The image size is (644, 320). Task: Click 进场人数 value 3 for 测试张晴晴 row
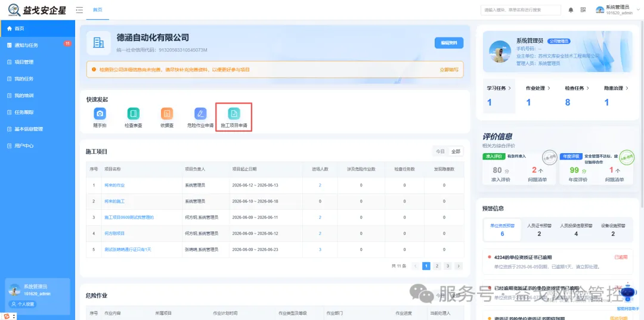click(320, 250)
